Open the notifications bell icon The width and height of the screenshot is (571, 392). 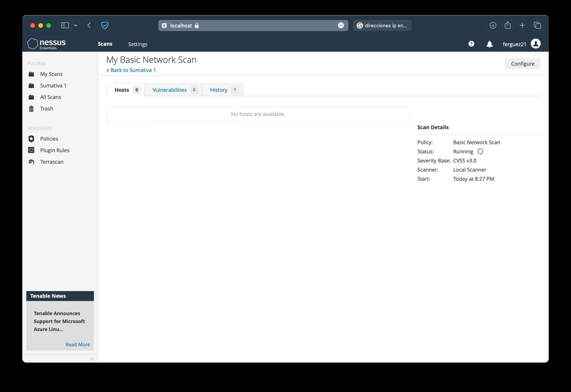pos(489,44)
